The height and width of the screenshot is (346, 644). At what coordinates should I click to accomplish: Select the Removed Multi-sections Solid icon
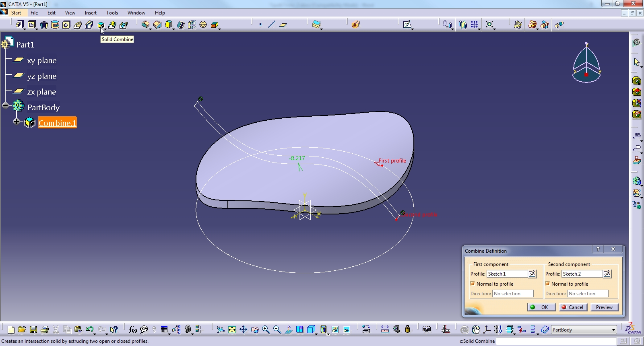(124, 25)
